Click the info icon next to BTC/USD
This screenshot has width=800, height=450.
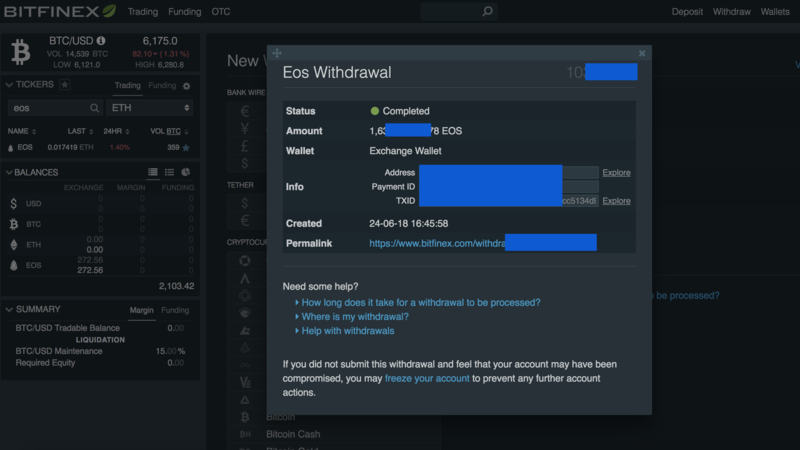pos(100,41)
